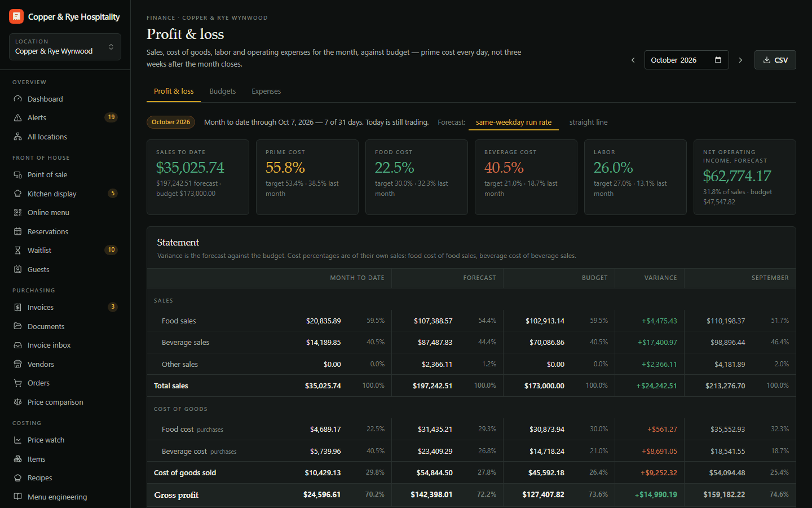812x508 pixels.
Task: Open Alerts via its triangle icon
Action: (x=17, y=117)
